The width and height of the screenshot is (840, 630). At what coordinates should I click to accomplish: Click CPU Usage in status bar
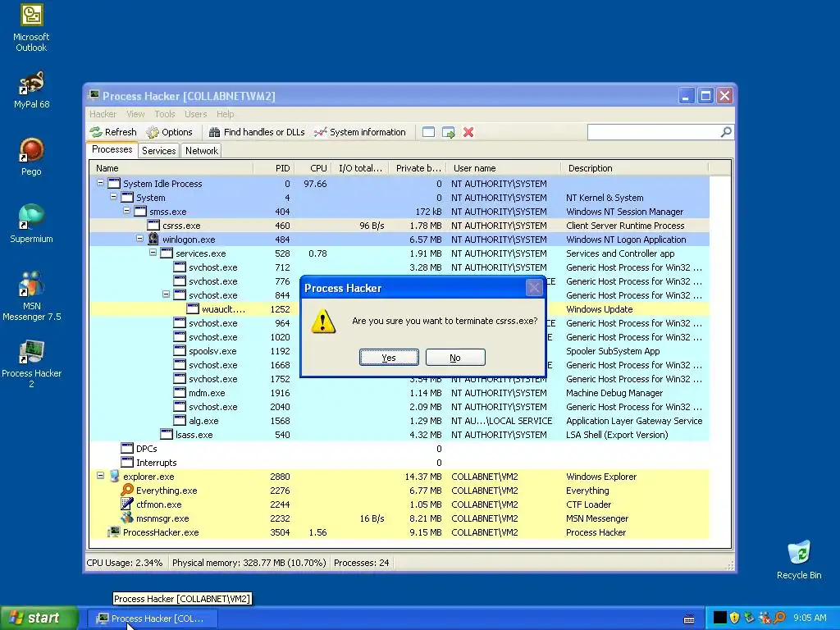coord(125,563)
